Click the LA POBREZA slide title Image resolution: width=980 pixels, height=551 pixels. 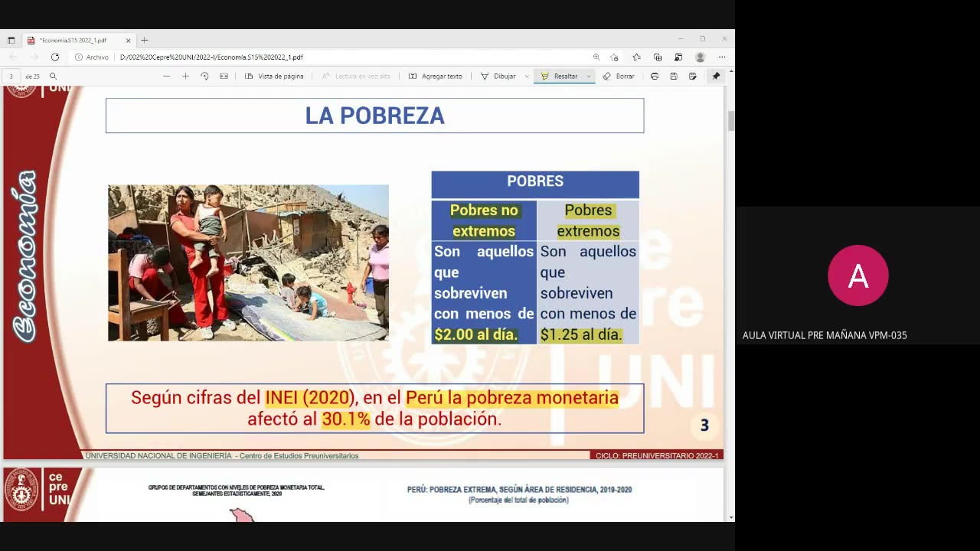374,116
